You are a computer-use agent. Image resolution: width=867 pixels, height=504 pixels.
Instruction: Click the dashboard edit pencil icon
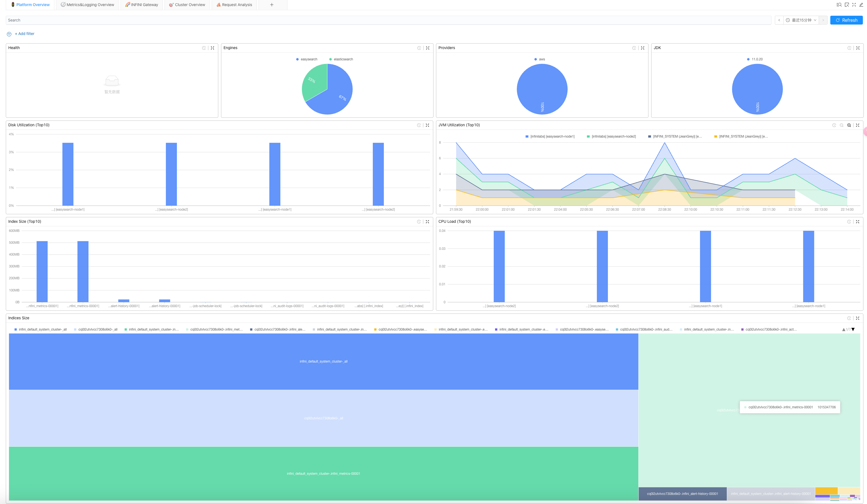pos(861,5)
